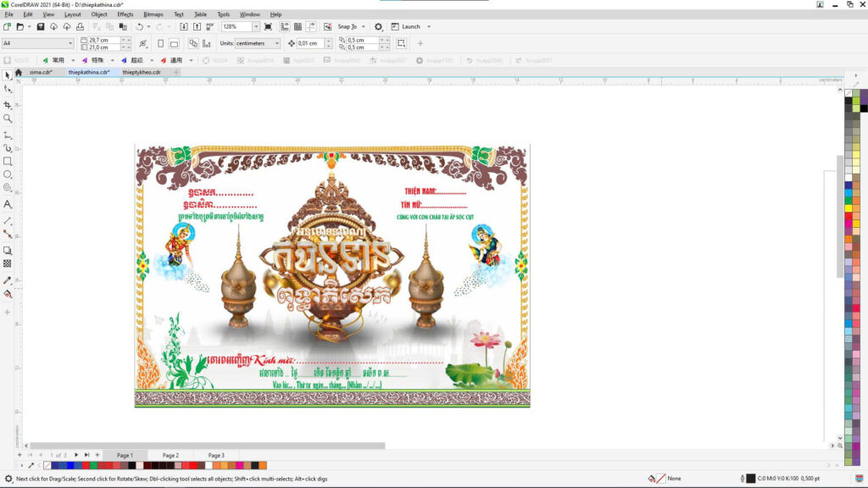Open the Bitmaps menu
Screen dimensions: 868x488
coord(153,14)
